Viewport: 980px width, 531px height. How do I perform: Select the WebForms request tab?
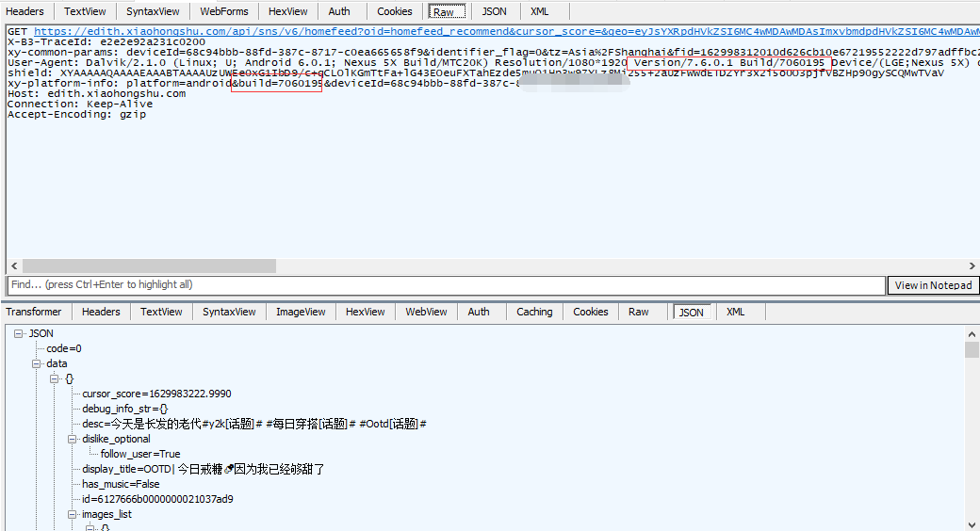pos(223,11)
